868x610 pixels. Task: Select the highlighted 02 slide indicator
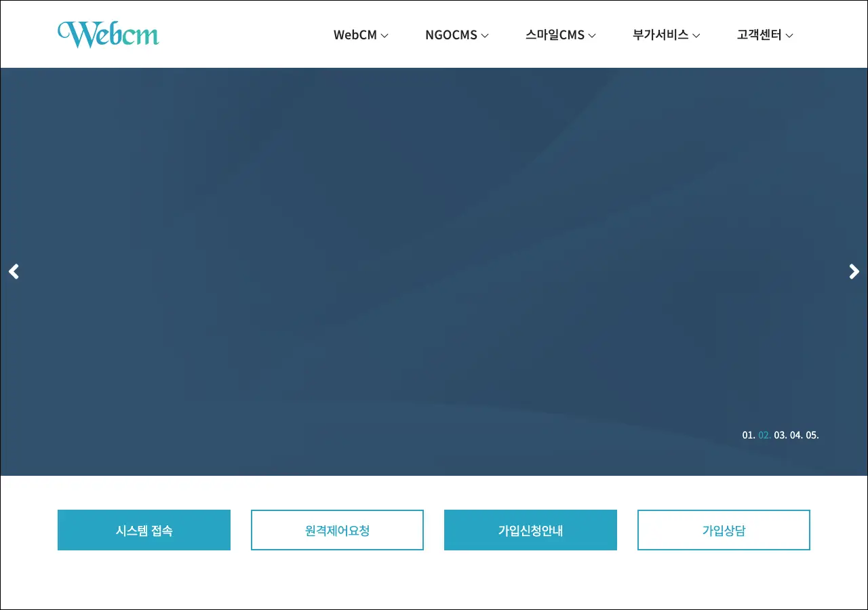764,435
